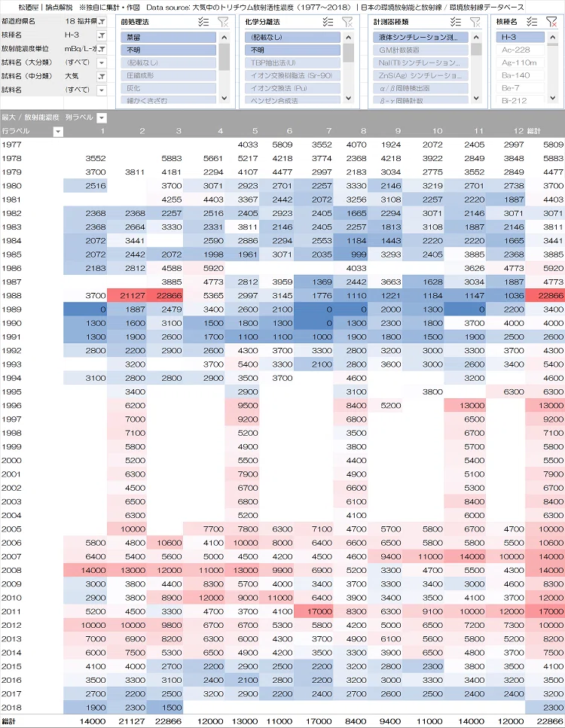Screen dimensions: 565x728
Task: Click the 前処理法 slicer's scroll-up arrow
Action: (x=224, y=37)
